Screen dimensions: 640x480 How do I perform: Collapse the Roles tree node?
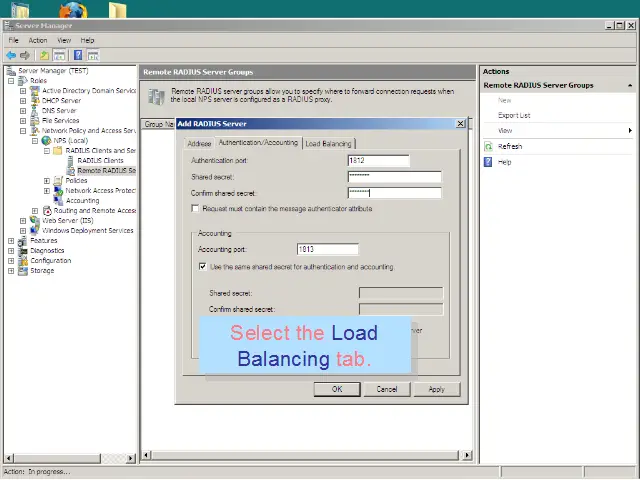11,81
